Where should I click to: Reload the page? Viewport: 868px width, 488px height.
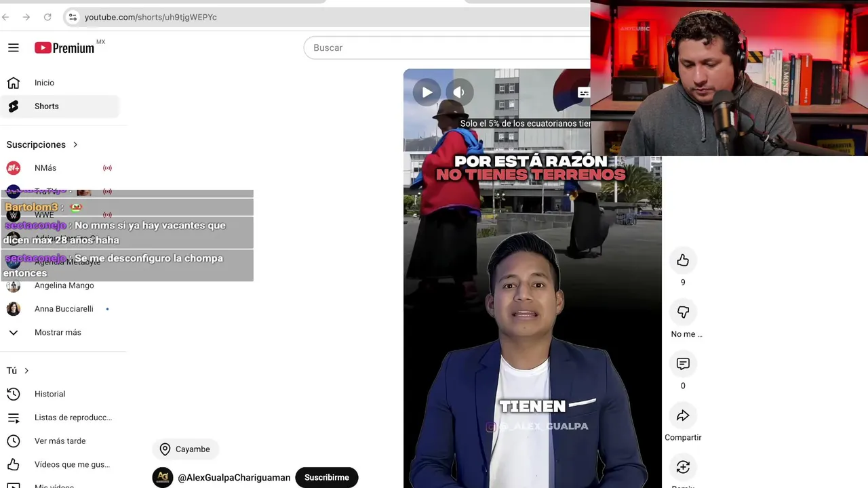click(47, 17)
